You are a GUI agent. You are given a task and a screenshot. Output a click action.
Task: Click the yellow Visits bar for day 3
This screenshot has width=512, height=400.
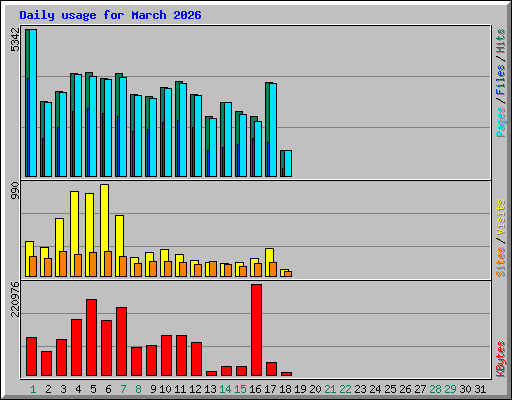tap(59, 235)
